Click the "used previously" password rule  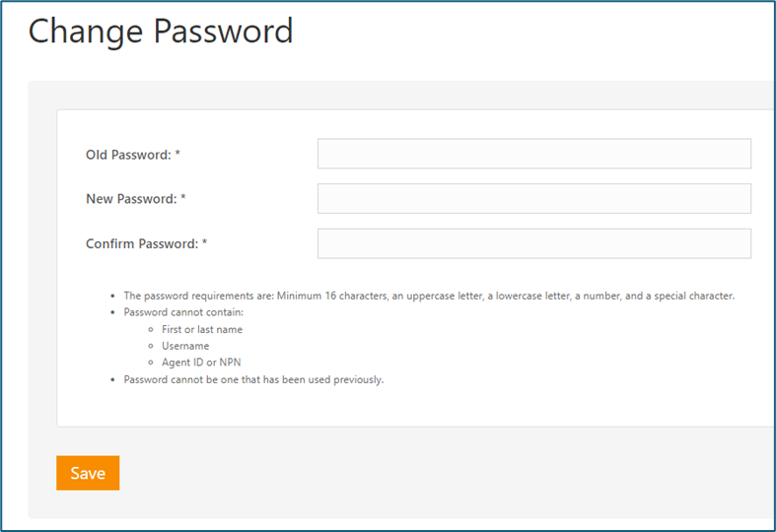tap(253, 379)
